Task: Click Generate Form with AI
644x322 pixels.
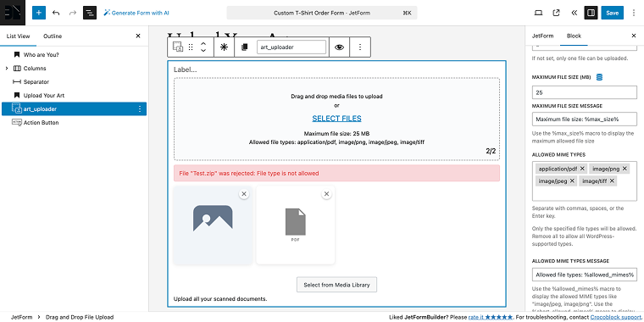Action: tap(136, 13)
